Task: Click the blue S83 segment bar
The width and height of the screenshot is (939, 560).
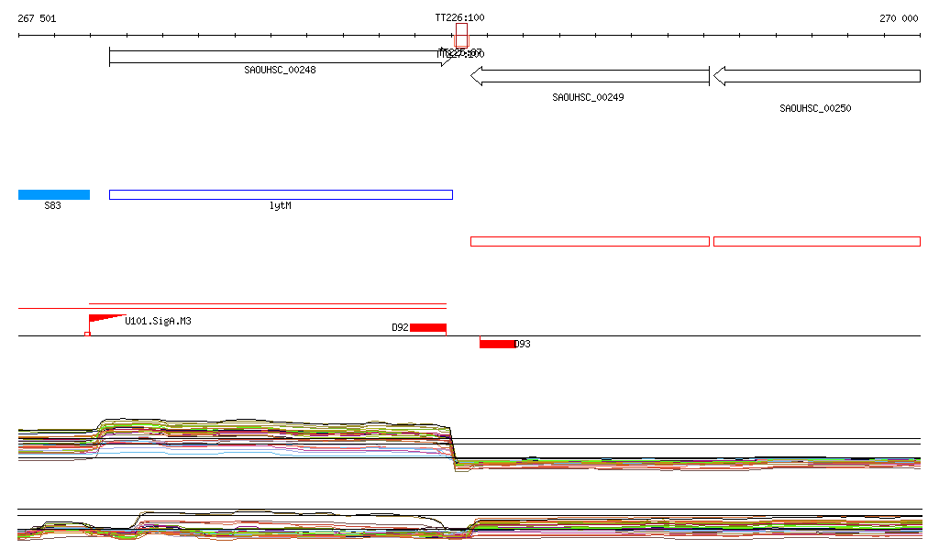Action: (54, 194)
